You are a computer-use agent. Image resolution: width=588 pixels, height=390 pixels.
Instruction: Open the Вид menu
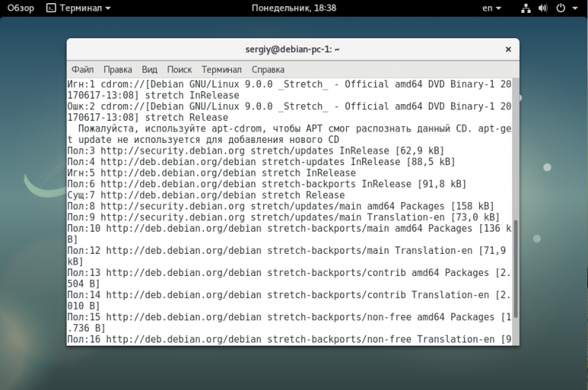pyautogui.click(x=149, y=69)
